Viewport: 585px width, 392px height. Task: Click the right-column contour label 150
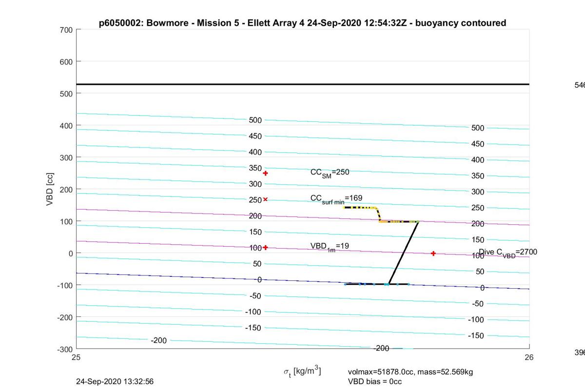(x=478, y=240)
